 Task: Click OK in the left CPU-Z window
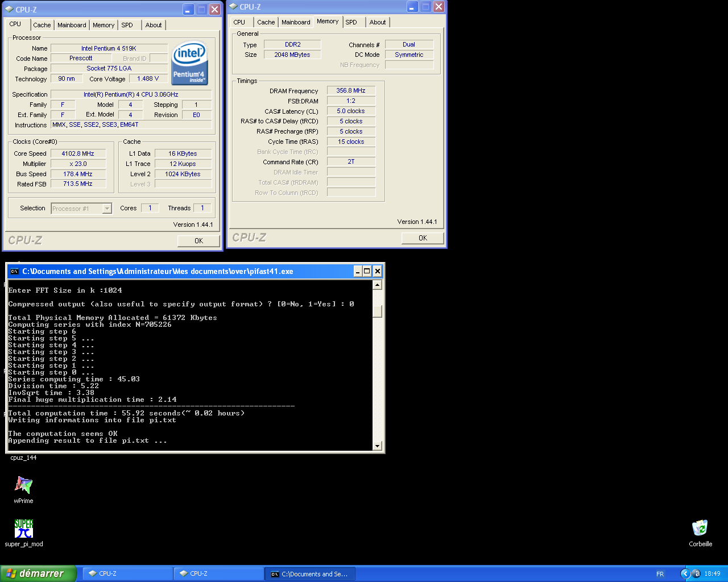click(198, 241)
